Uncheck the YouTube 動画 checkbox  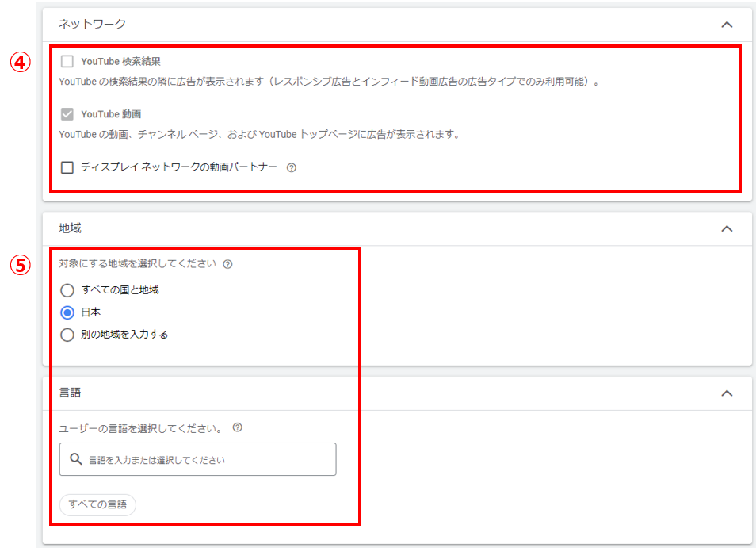coord(67,114)
